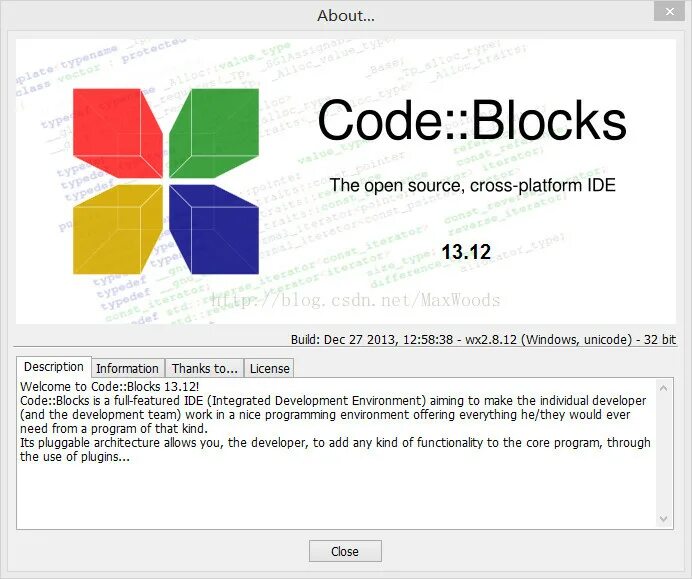Image resolution: width=692 pixels, height=579 pixels.
Task: Click the Build date info line
Action: [x=483, y=339]
